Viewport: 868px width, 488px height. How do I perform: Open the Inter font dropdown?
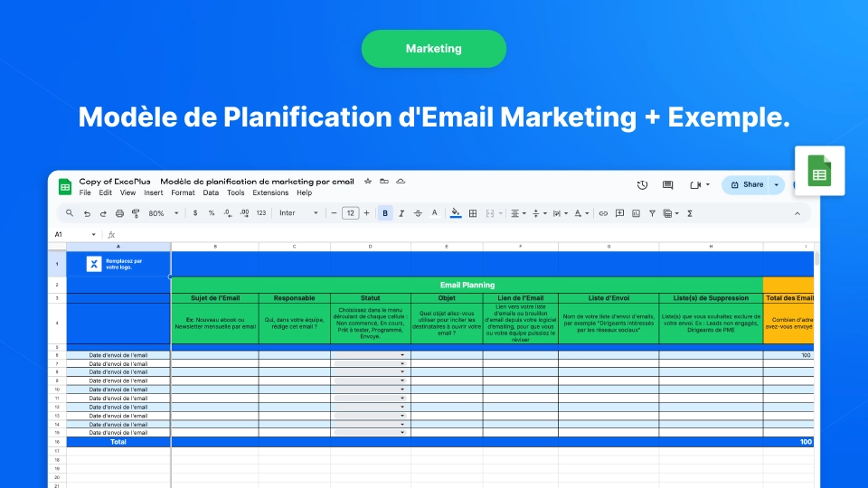[298, 213]
